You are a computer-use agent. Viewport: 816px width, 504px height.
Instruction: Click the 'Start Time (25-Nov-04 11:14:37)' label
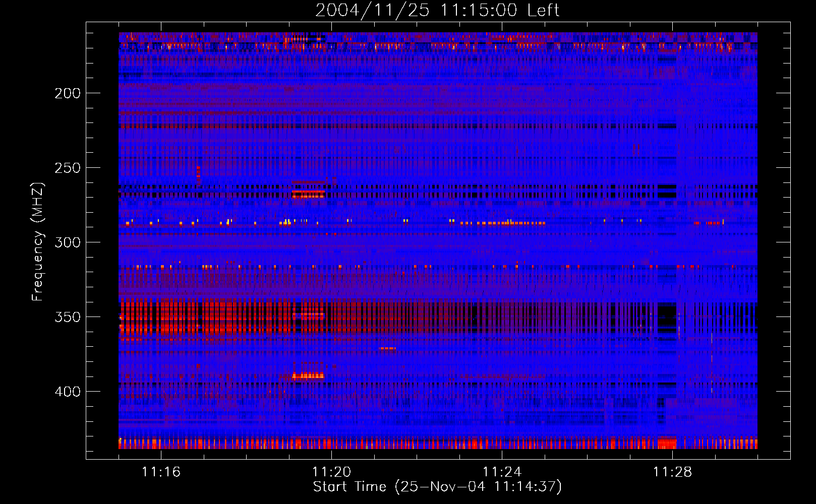(437, 487)
